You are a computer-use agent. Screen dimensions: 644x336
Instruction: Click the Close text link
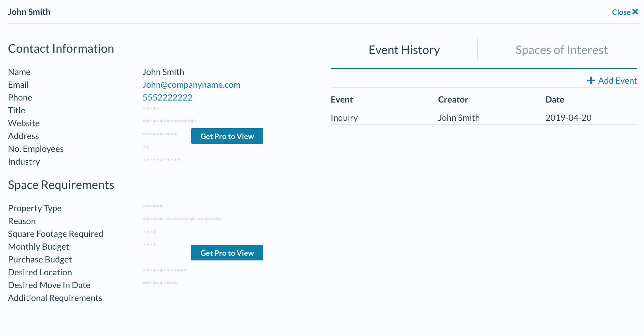coord(621,12)
